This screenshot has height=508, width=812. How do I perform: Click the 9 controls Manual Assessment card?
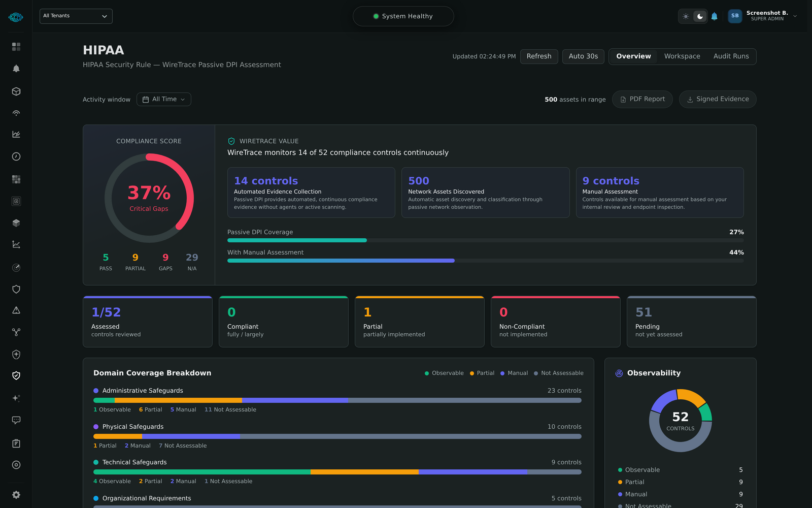coord(660,193)
